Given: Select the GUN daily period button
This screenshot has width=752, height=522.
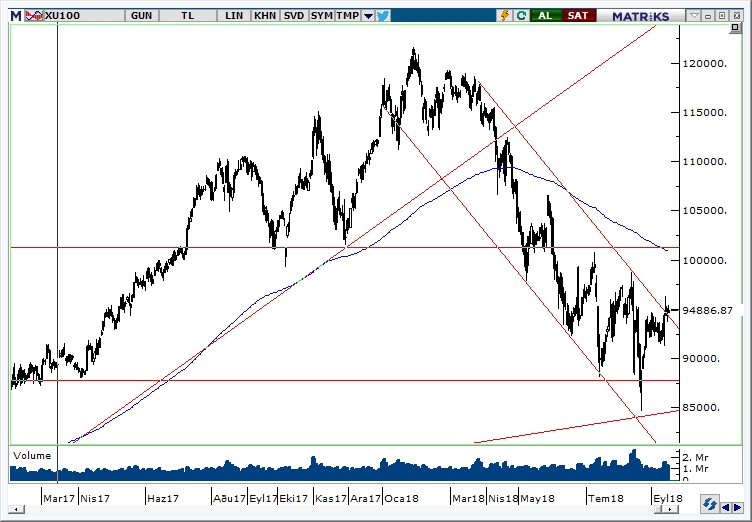Looking at the screenshot, I should coord(141,15).
